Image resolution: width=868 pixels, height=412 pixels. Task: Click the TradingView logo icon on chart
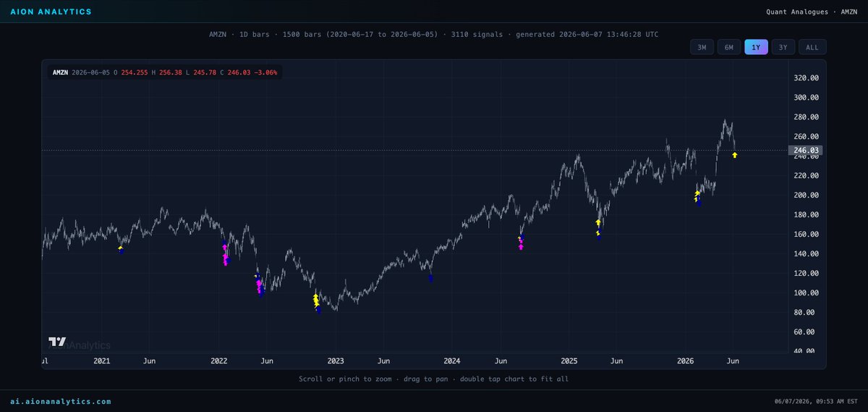(x=57, y=342)
